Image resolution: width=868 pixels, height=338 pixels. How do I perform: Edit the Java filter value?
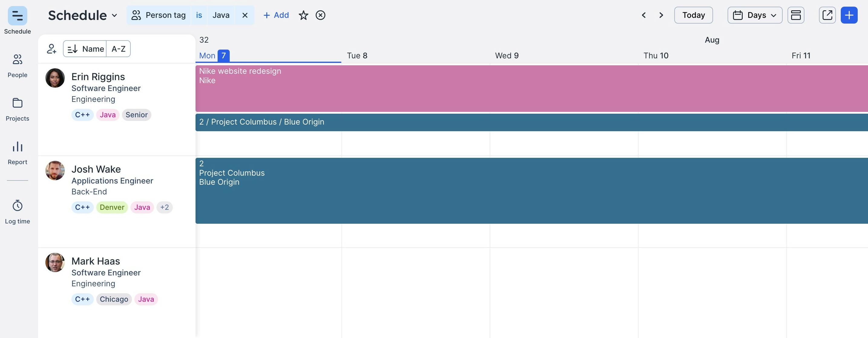(x=221, y=15)
